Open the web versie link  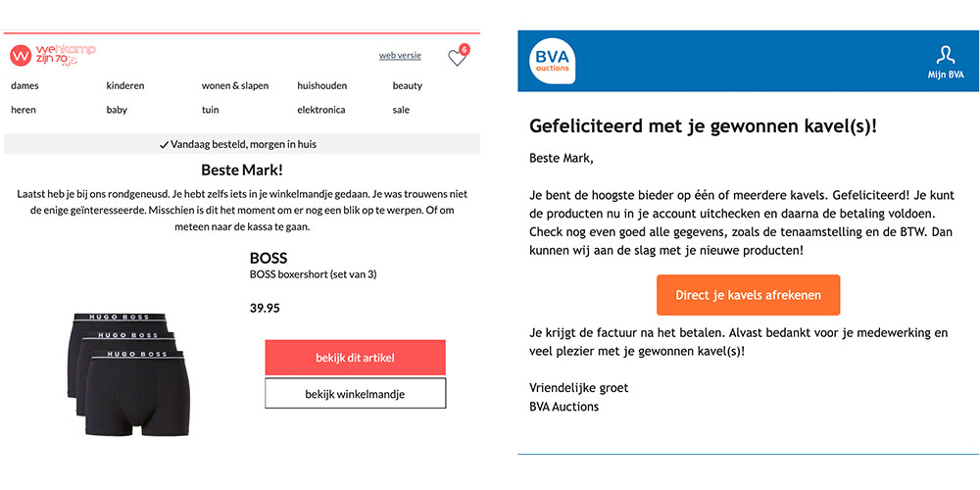(x=400, y=56)
